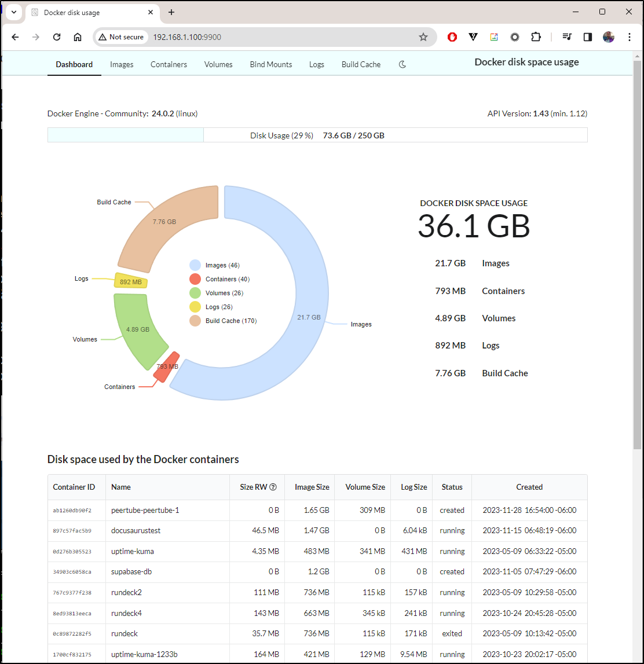Sort table by Name column header
Screen dimensions: 644x664
[167, 487]
